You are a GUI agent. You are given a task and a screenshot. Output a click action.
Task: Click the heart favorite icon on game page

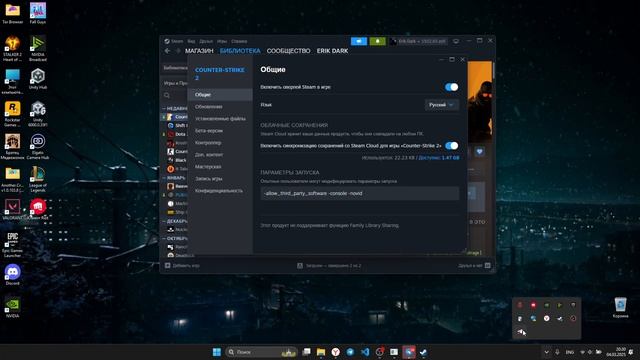(x=479, y=151)
